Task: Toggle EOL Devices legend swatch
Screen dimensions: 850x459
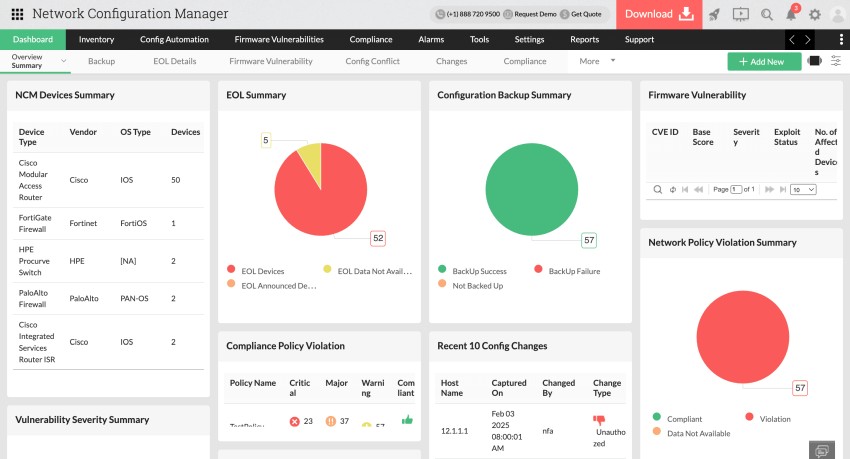Action: click(231, 269)
